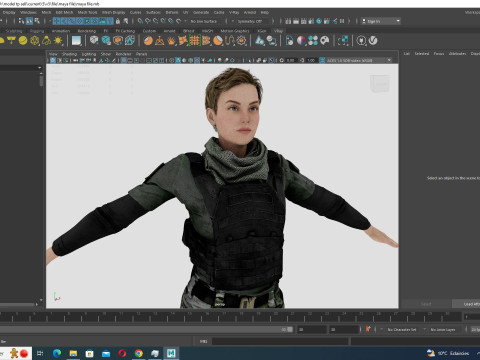
Task: Open the viewport Panels menu
Action: coord(141,54)
